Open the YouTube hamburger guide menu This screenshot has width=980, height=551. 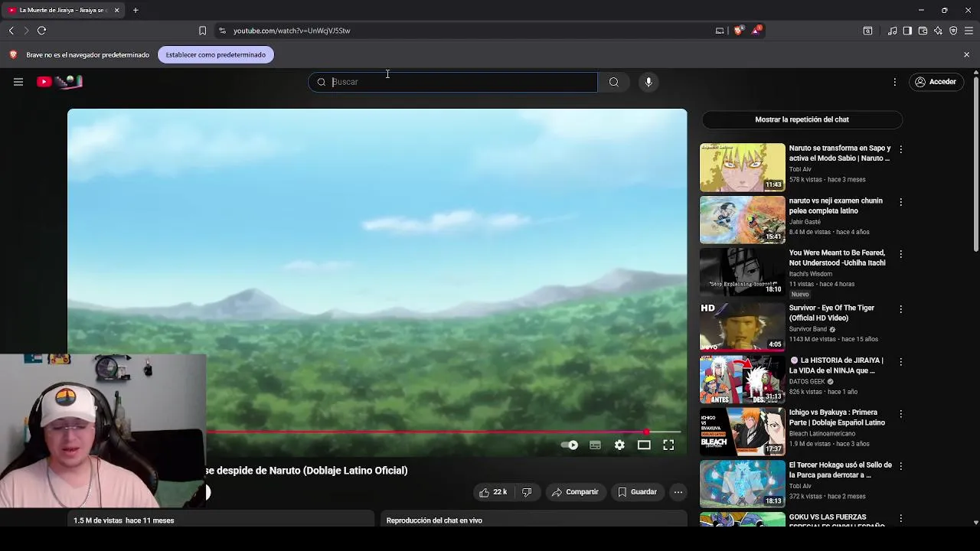click(x=18, y=82)
